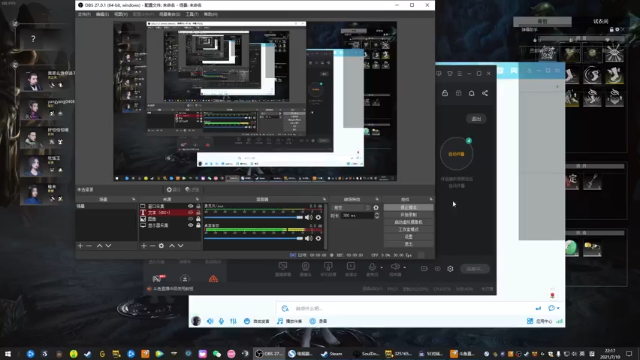Click the orange warning triangle icon in streaming tool
The height and width of the screenshot is (360, 640).
tap(213, 279)
